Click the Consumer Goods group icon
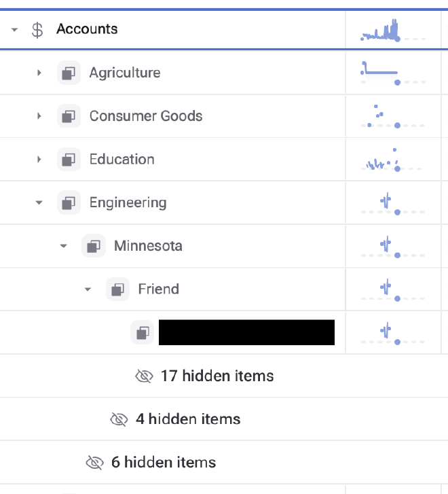The height and width of the screenshot is (494, 448). [x=69, y=116]
